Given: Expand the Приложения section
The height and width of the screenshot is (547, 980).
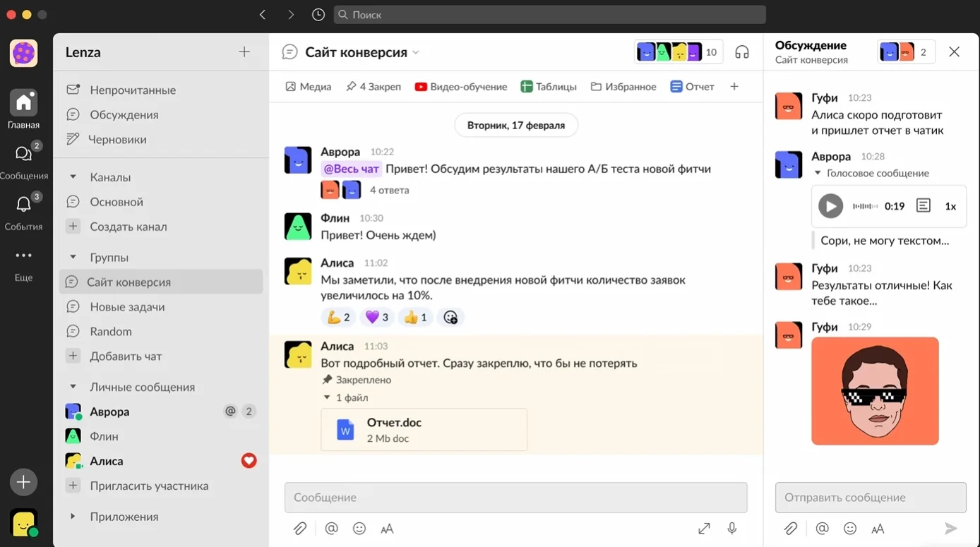Looking at the screenshot, I should click(x=73, y=517).
